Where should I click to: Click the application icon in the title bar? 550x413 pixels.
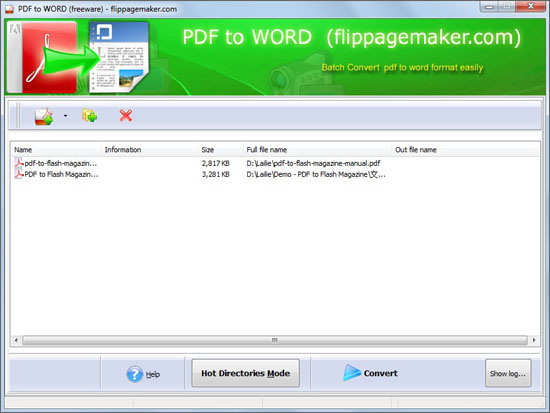coord(10,9)
